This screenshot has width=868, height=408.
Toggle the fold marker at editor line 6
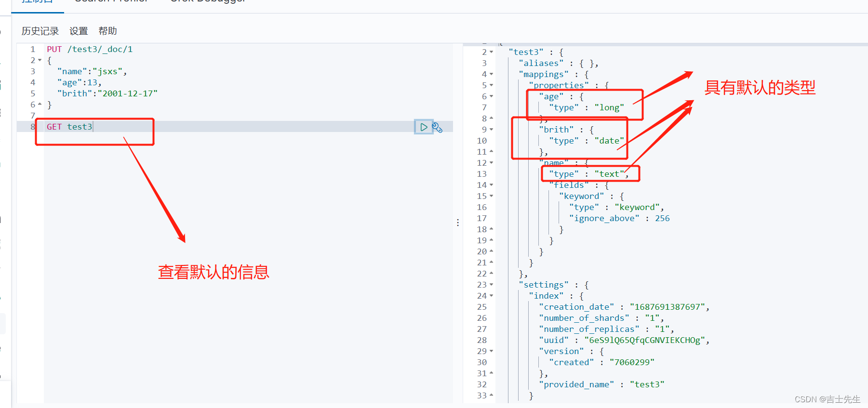click(40, 105)
